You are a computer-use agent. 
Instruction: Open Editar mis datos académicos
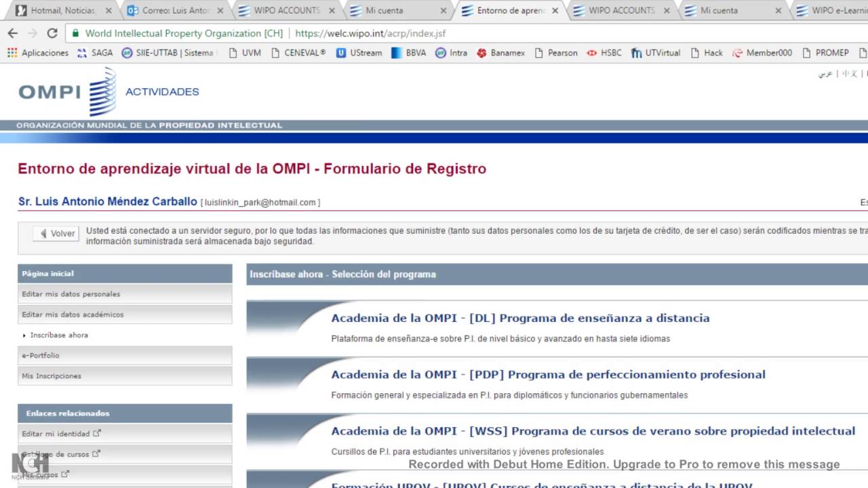pyautogui.click(x=125, y=314)
